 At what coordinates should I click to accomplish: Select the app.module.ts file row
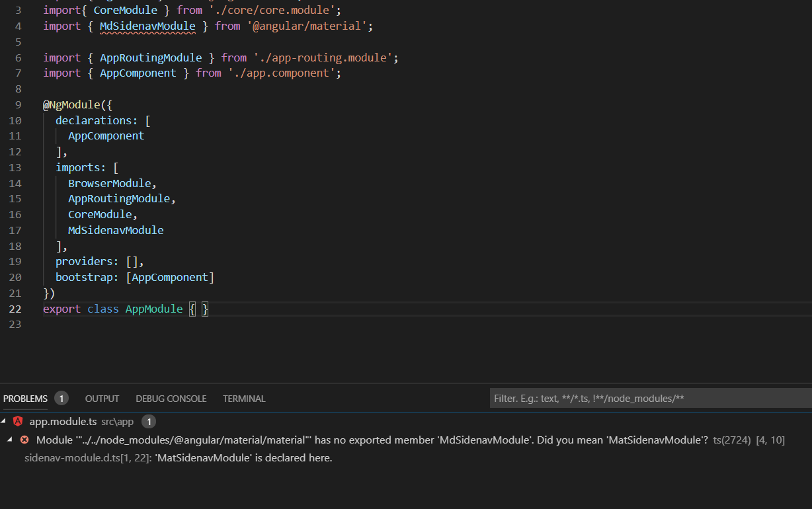[x=406, y=421]
